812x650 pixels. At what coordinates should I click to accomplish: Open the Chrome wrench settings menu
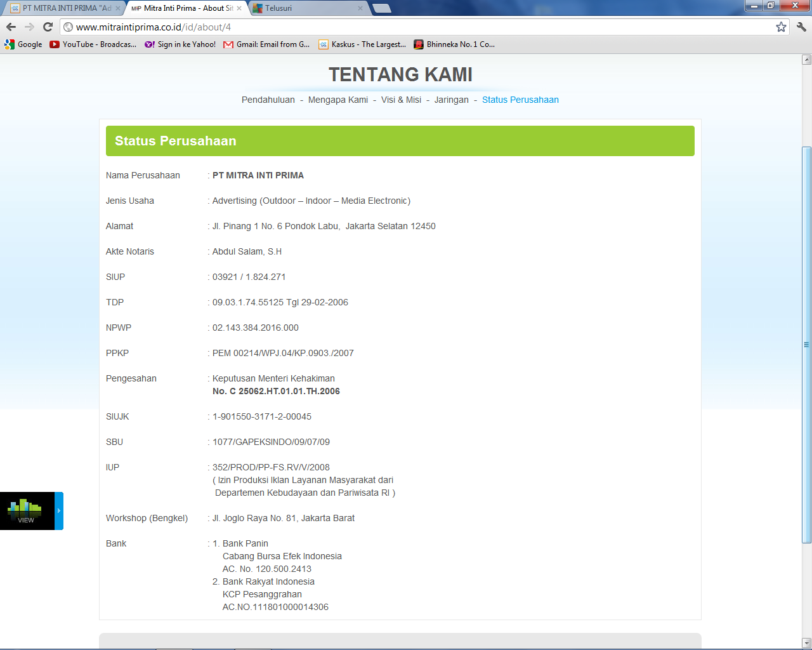[x=801, y=27]
